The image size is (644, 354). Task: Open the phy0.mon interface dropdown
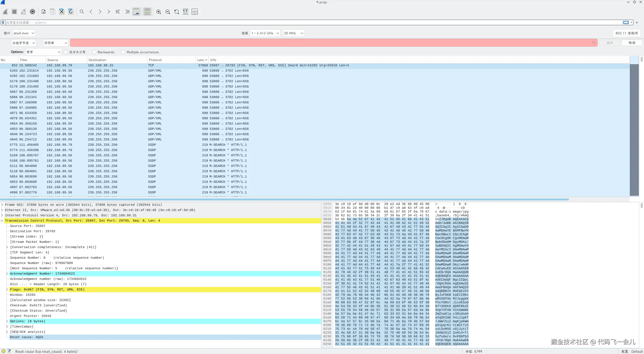(24, 33)
